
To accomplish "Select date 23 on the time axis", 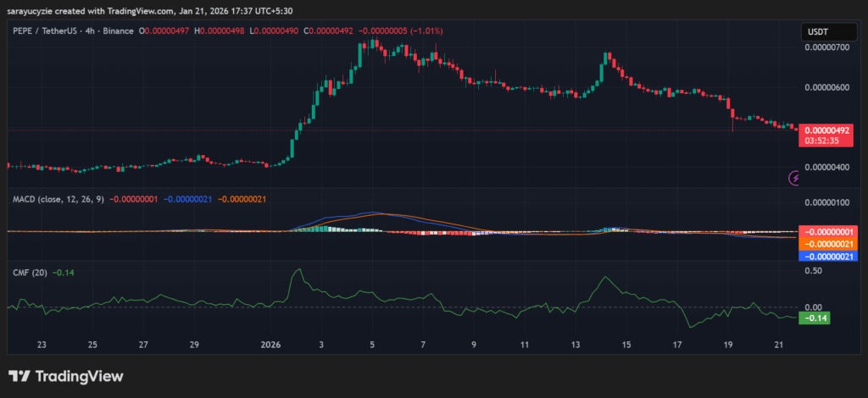I will [42, 345].
